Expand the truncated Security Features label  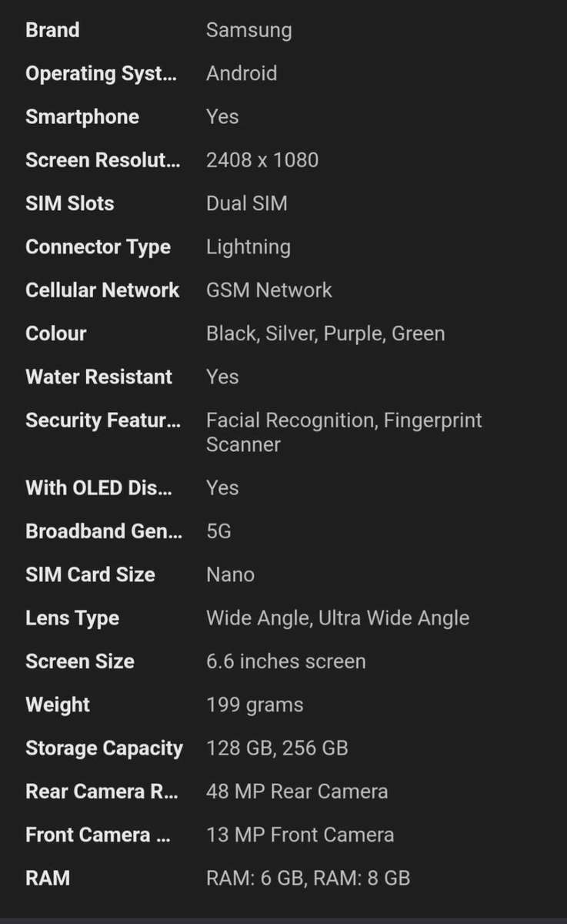tap(103, 420)
